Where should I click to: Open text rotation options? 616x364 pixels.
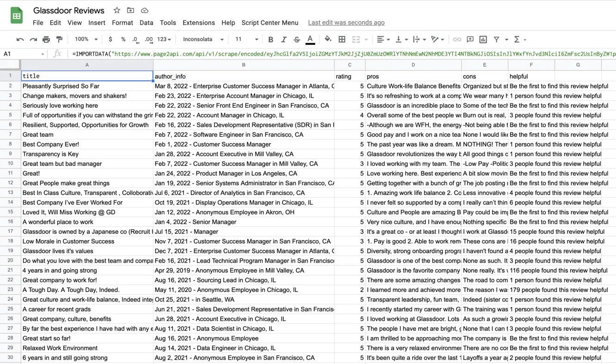[437, 39]
